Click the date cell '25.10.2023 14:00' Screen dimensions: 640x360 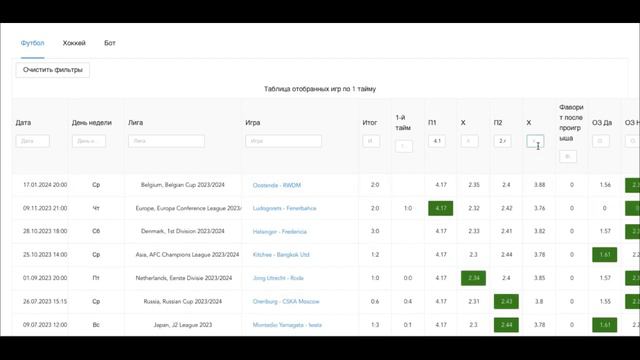tap(45, 254)
